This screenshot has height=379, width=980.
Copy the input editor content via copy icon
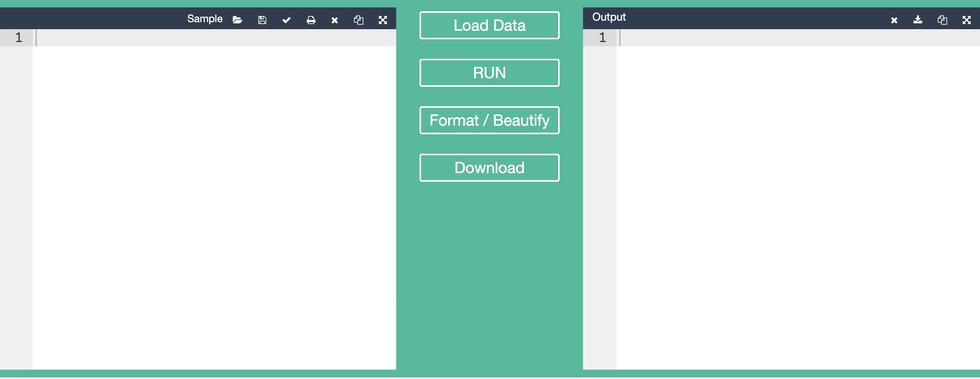[359, 19]
